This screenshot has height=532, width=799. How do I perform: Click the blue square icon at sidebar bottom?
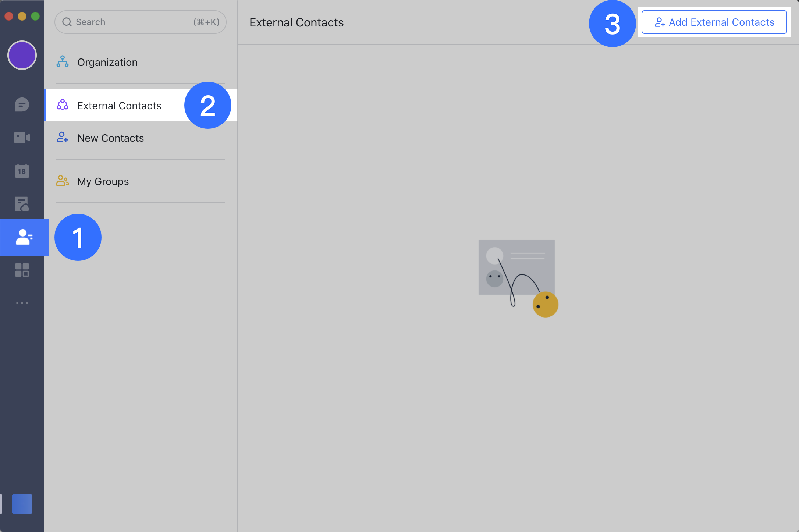pyautogui.click(x=22, y=504)
